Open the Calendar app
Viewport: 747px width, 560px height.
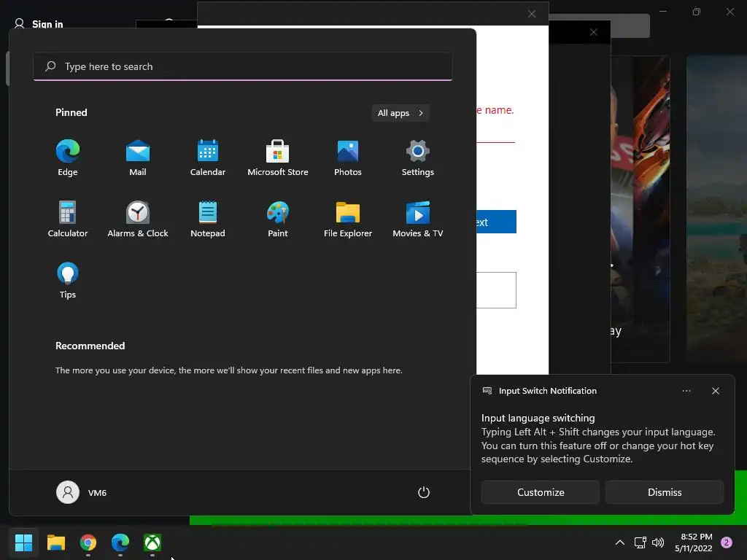tap(208, 158)
